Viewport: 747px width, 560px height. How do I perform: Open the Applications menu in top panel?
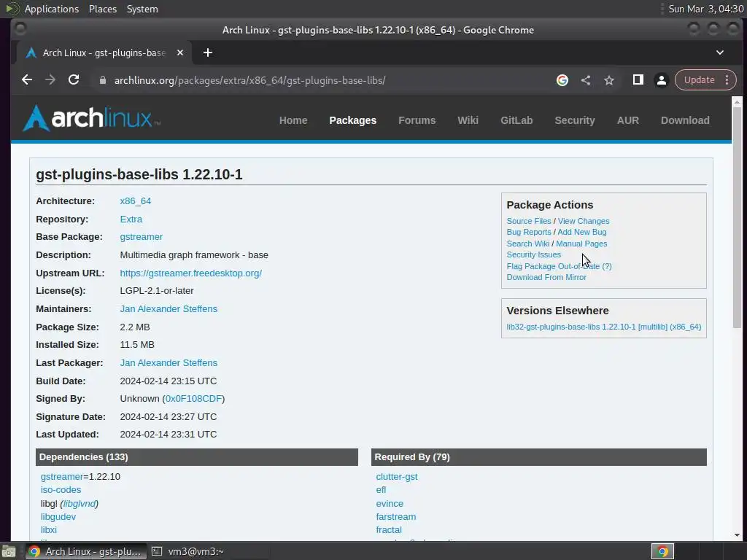pos(52,9)
